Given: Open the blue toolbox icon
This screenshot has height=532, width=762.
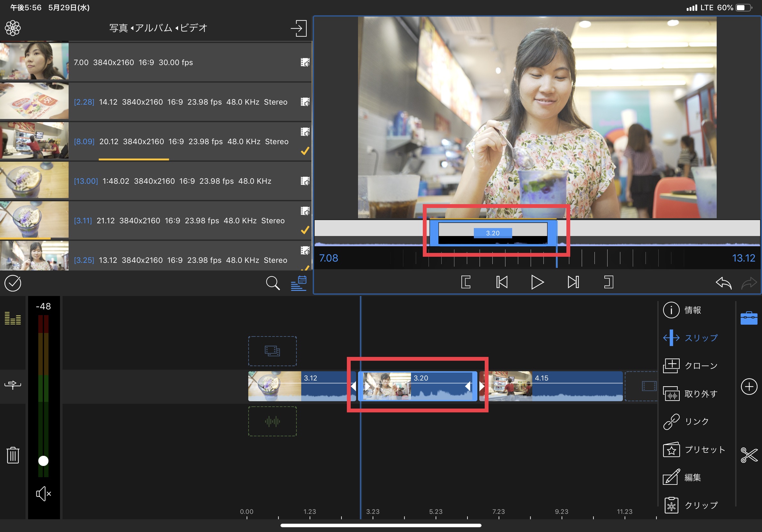Looking at the screenshot, I should click(749, 318).
